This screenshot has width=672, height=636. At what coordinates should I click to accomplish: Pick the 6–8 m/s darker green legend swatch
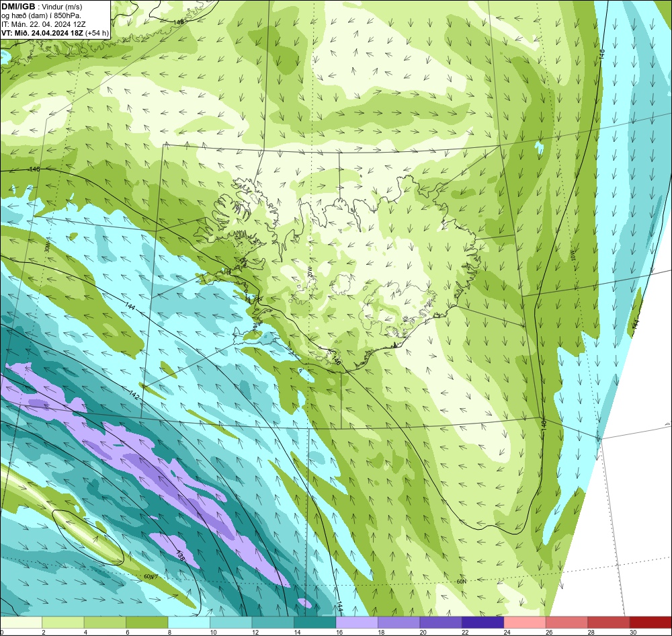[x=147, y=623]
